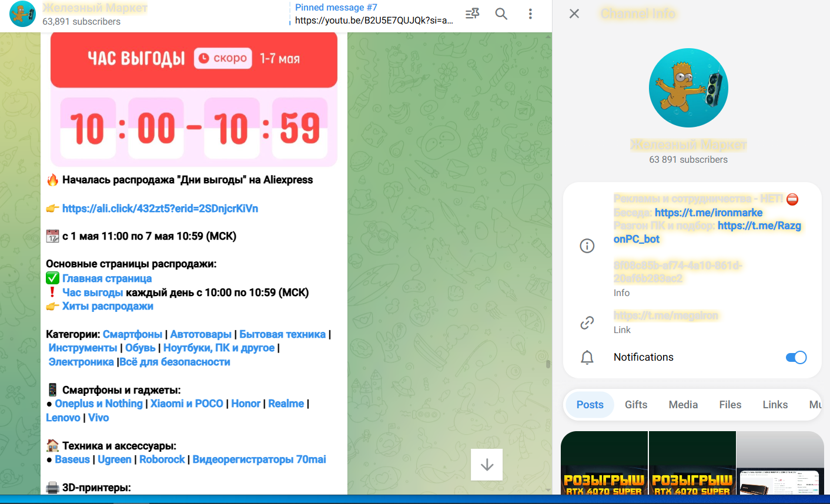Click the text "Началась распродажа" headline
The image size is (830, 504).
click(x=119, y=180)
